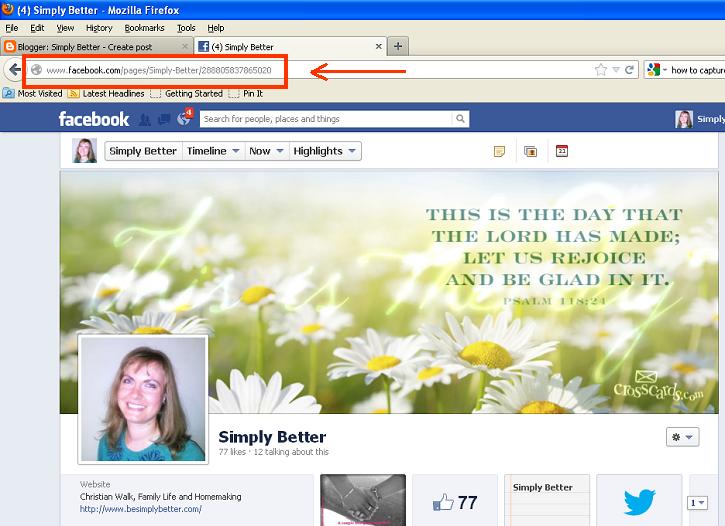This screenshot has height=526, width=725.
Task: Open the Tools menu
Action: 186,28
